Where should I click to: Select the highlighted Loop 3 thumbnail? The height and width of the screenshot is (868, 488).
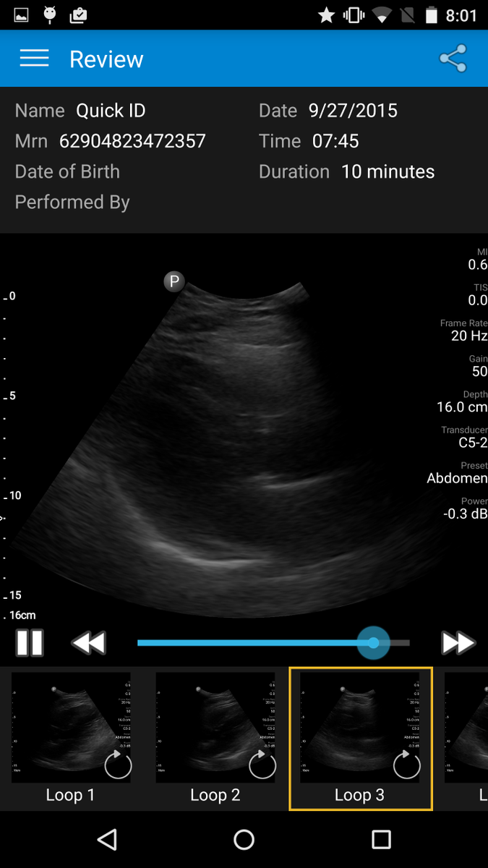[x=361, y=739]
